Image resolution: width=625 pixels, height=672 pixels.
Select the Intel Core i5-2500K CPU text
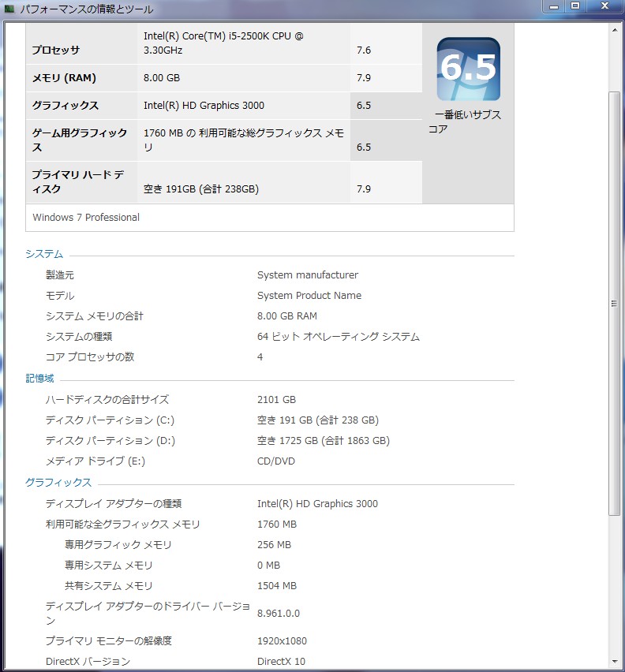coord(223,43)
